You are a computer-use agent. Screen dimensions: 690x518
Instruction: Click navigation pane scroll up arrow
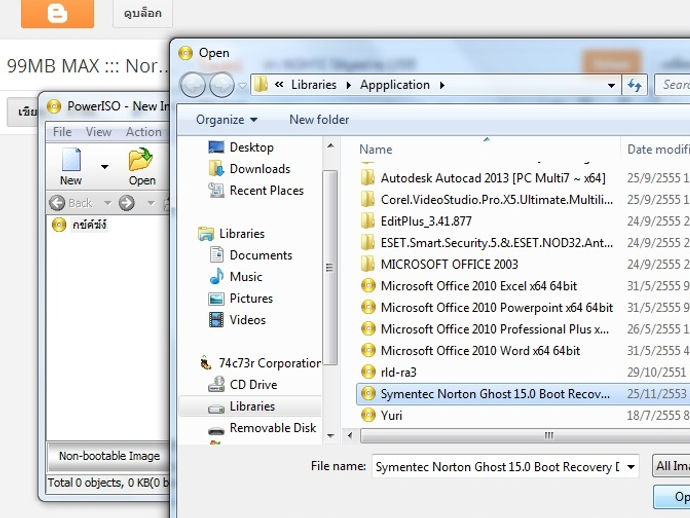[x=330, y=146]
